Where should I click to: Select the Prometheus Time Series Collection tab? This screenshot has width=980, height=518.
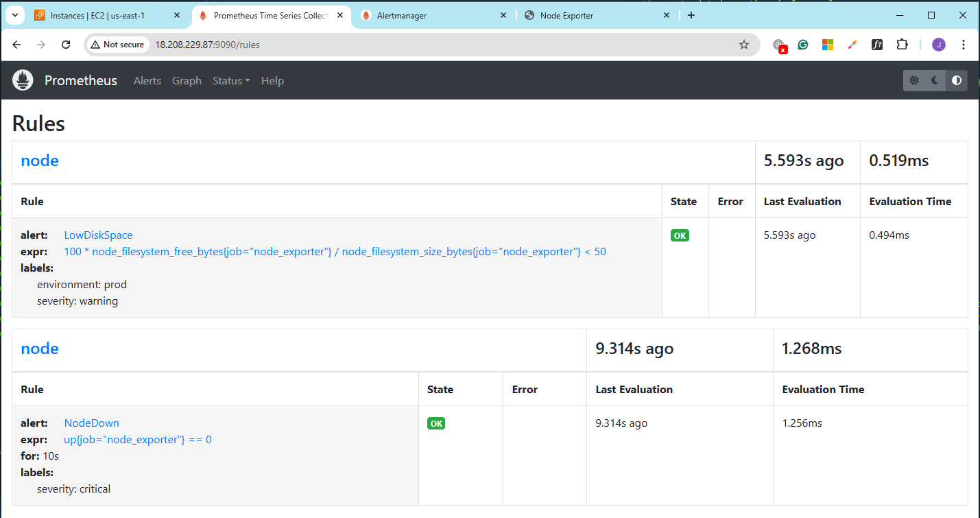click(270, 15)
